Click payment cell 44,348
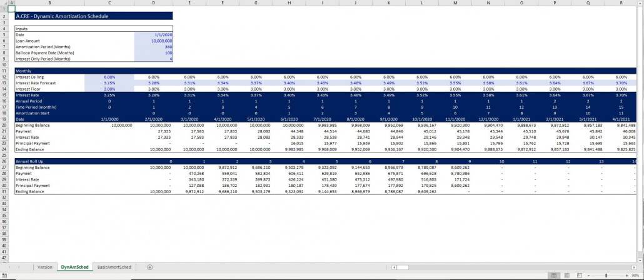The width and height of the screenshot is (644, 280). tap(289, 131)
